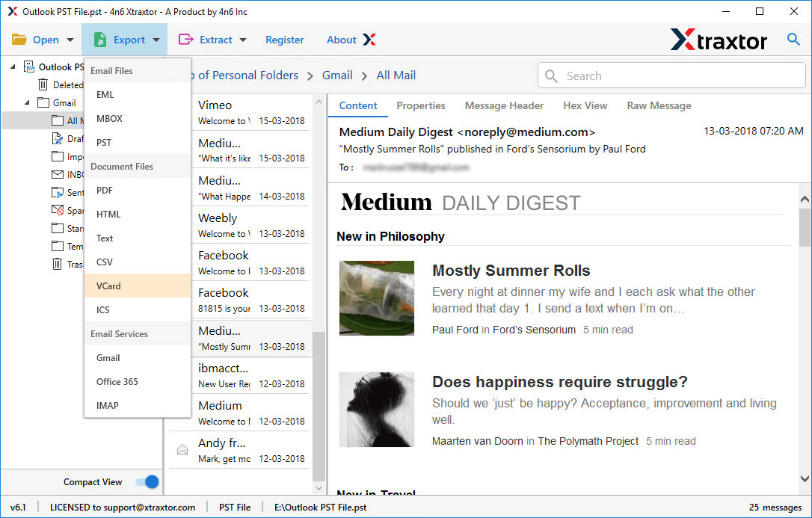Click the Spam blocked icon

click(x=58, y=210)
